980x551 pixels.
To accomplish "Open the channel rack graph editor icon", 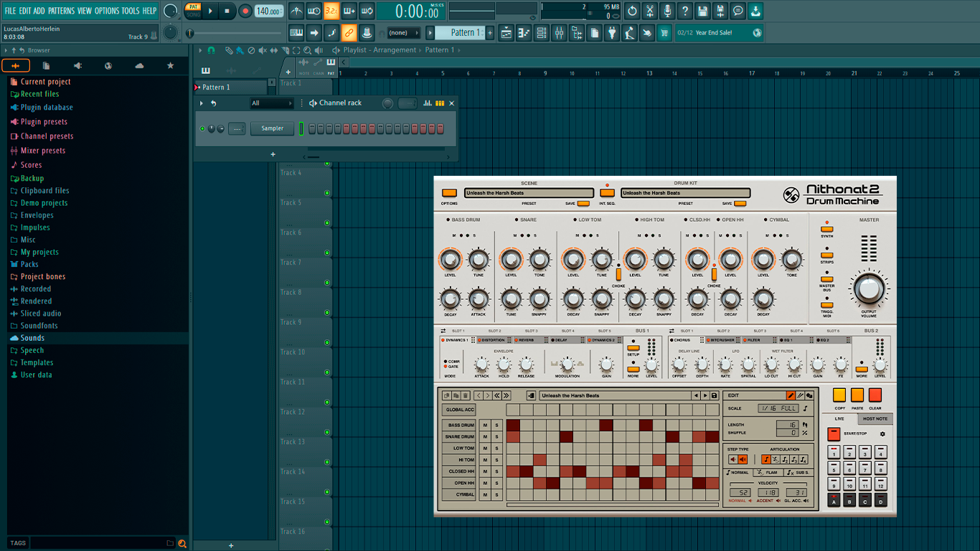I will [428, 103].
